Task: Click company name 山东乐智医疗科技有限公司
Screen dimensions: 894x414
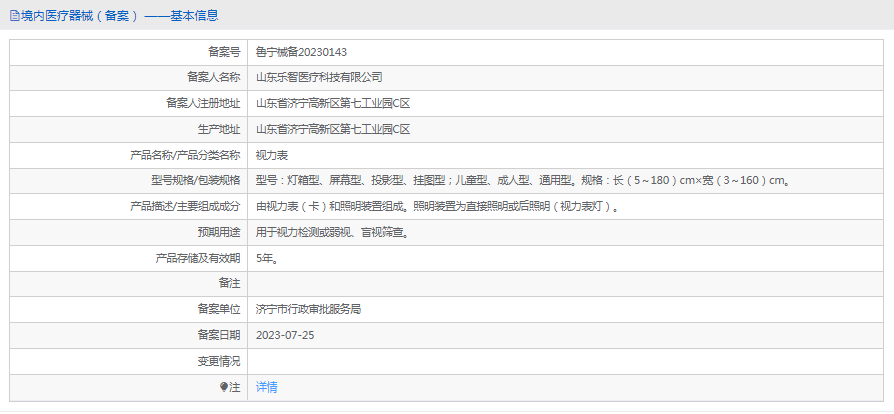Action: pos(319,77)
